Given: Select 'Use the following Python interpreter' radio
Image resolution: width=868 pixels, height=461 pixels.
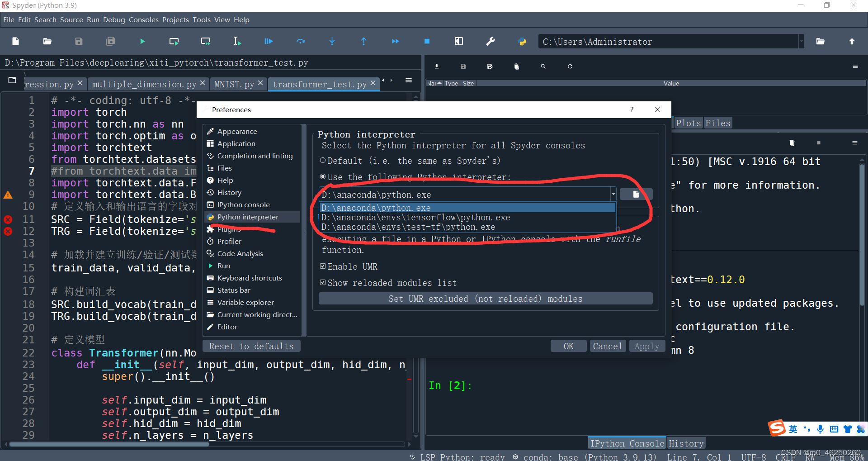Looking at the screenshot, I should pos(323,176).
